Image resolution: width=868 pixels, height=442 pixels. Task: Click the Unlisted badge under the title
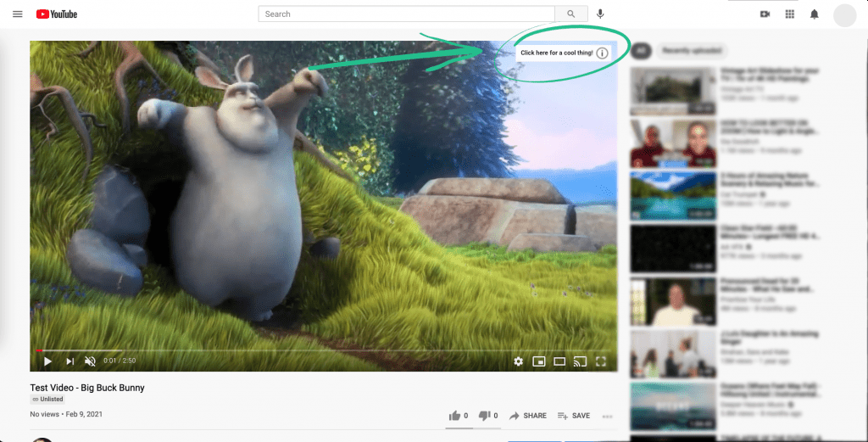[47, 399]
